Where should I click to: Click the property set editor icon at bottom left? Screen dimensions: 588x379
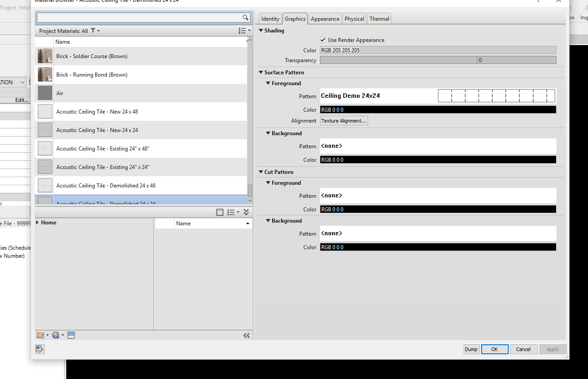40,349
